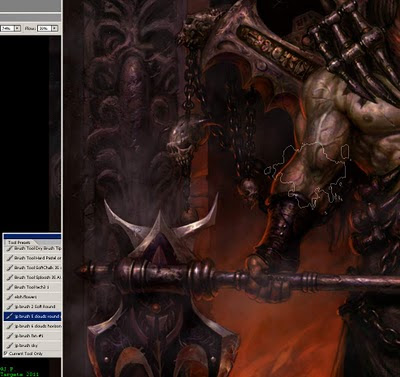Select the flowers brush preset

[x=33, y=297]
